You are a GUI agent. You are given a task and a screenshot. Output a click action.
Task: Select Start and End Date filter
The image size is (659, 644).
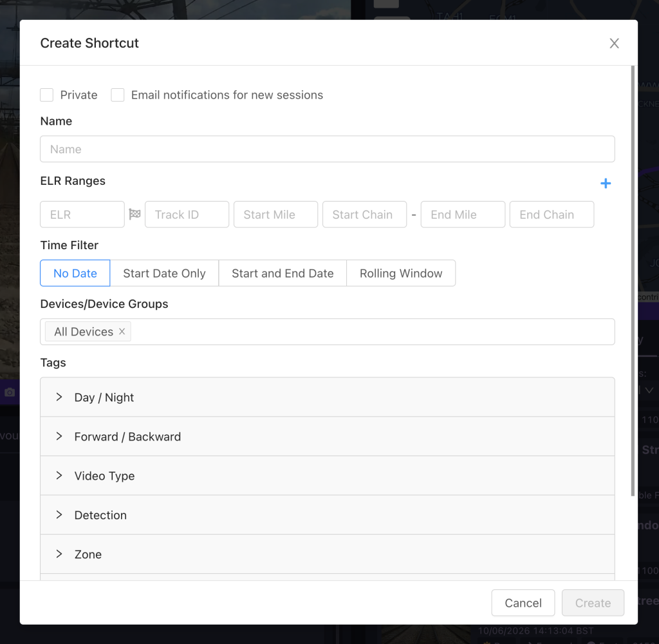click(283, 274)
